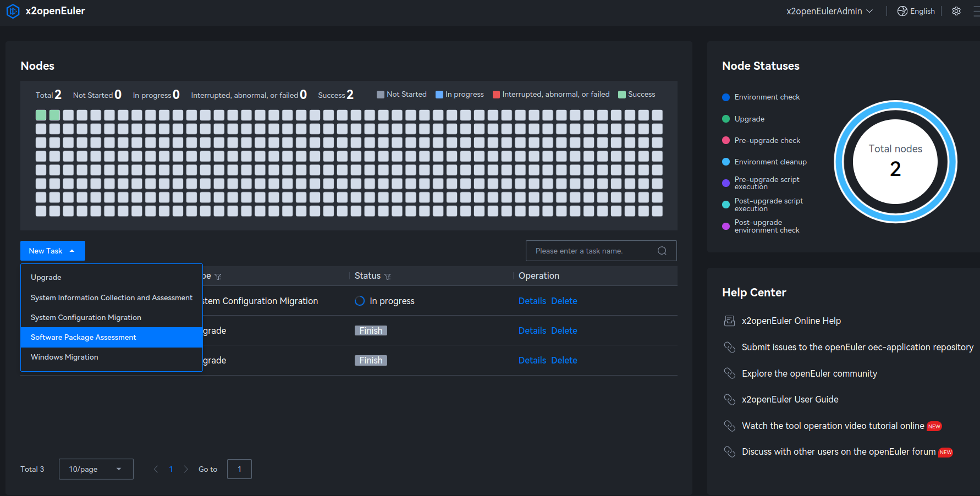This screenshot has height=496, width=980.
Task: Click the globe language icon
Action: click(x=902, y=11)
